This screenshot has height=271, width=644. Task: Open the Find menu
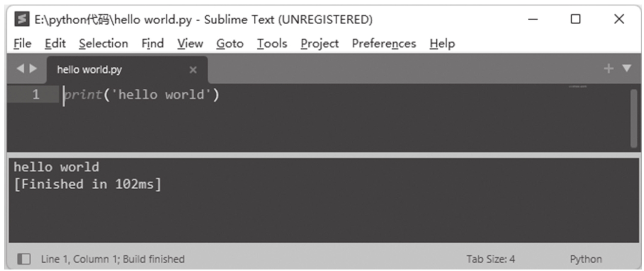[152, 44]
